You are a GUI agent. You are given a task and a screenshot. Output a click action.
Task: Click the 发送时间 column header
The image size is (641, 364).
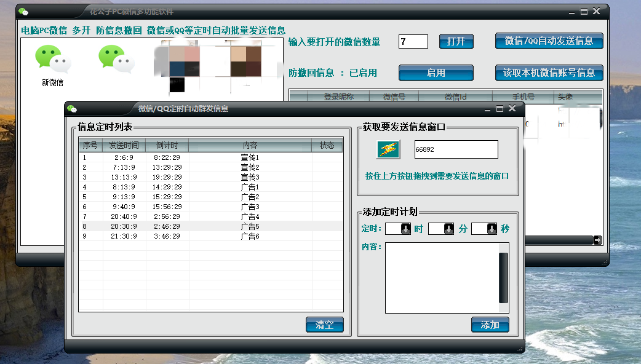pos(124,145)
